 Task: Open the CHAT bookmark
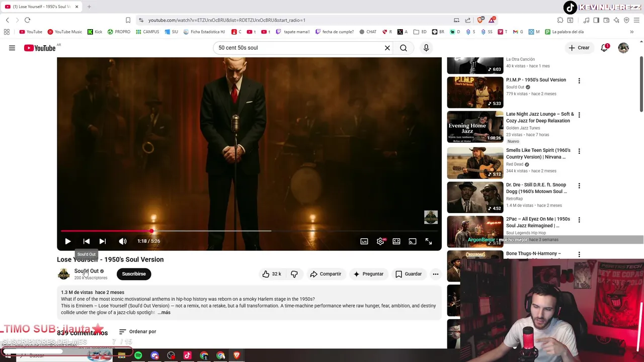[x=368, y=32]
